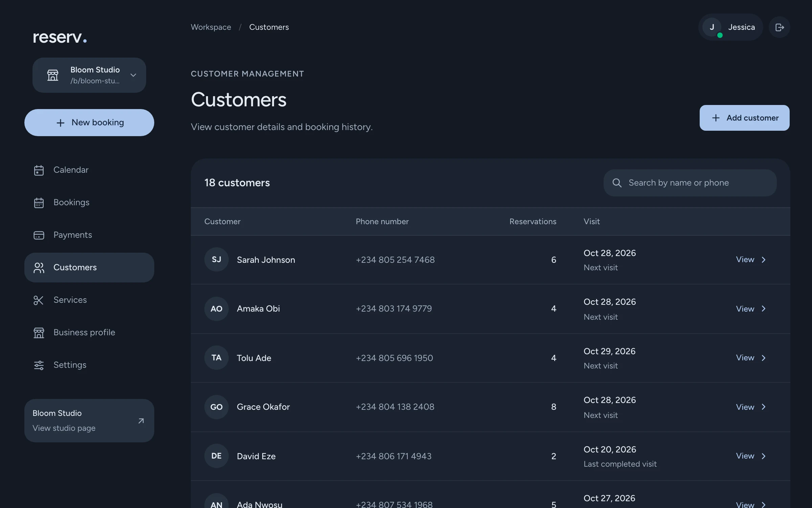The image size is (812, 508).
Task: Click Oct 29, 2026 visit date
Action: click(x=609, y=351)
